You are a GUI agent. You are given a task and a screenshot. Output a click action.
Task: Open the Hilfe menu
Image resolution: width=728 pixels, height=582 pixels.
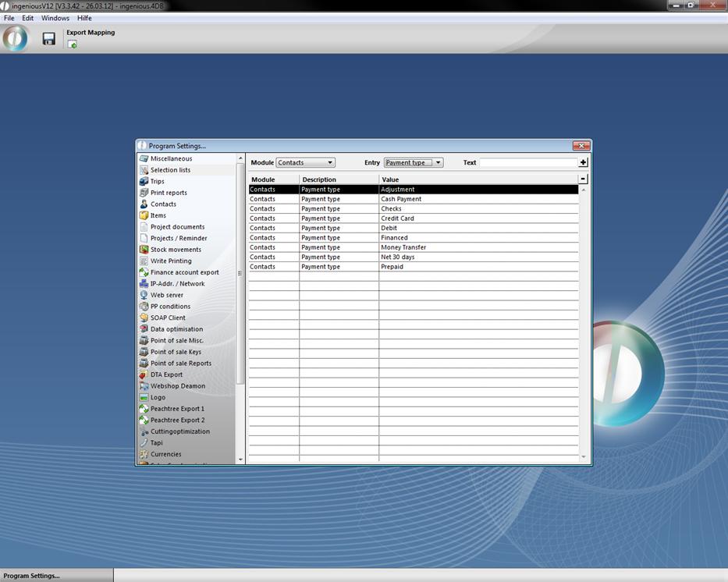[x=84, y=18]
